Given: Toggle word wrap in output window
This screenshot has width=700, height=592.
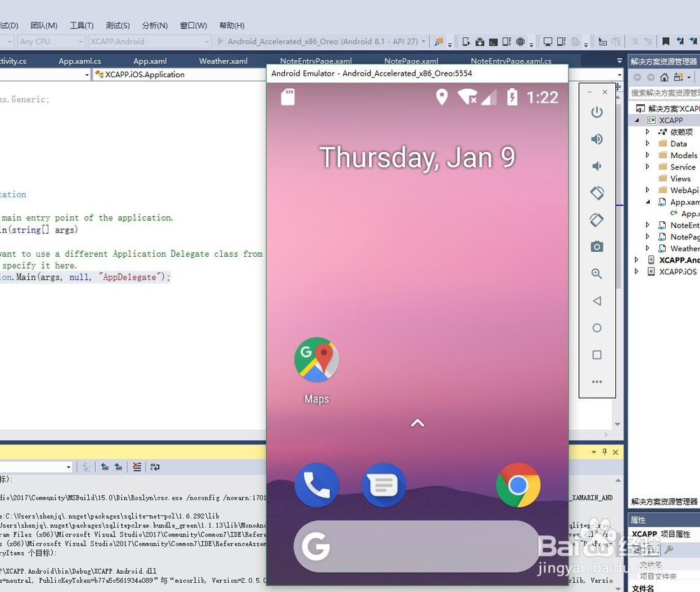Looking at the screenshot, I should [155, 467].
